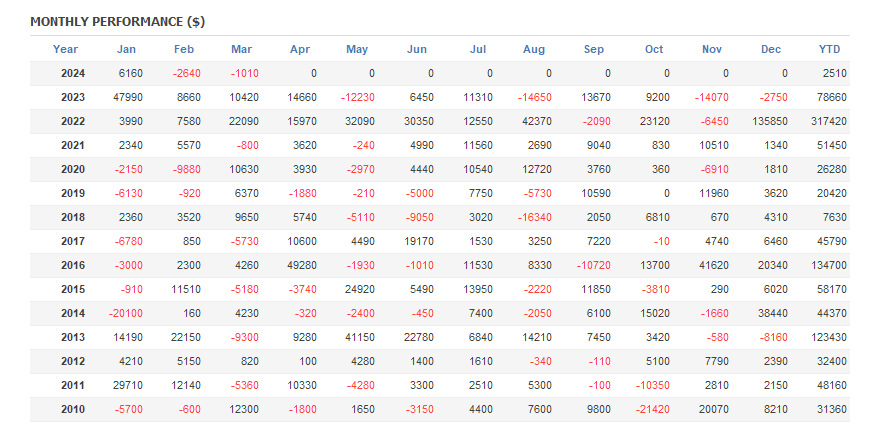Click the Sep column header
This screenshot has width=884, height=428.
594,49
